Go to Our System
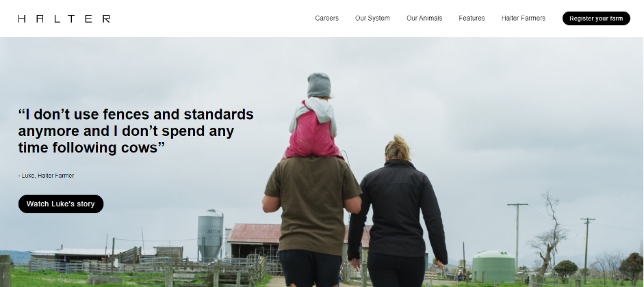644x287 pixels. [x=372, y=18]
